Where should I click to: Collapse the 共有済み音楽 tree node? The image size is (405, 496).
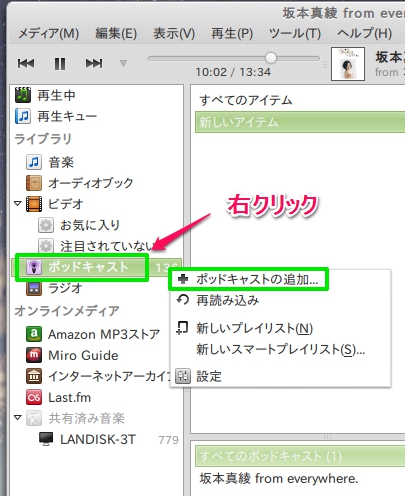[x=18, y=417]
